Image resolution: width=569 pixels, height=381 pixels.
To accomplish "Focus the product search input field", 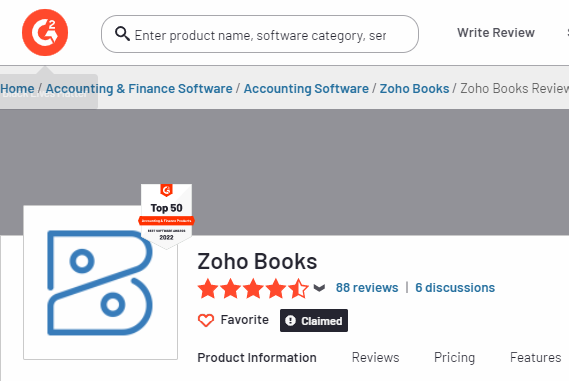I will pyautogui.click(x=260, y=34).
